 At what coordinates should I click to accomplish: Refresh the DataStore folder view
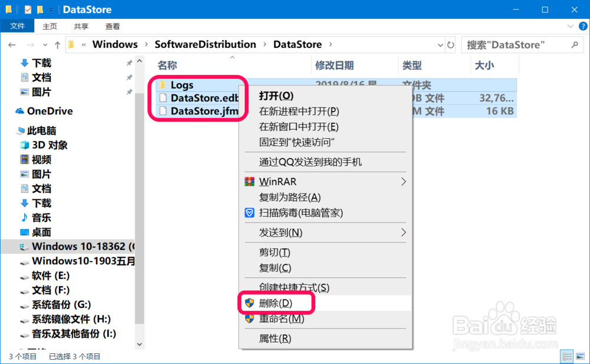(450, 45)
